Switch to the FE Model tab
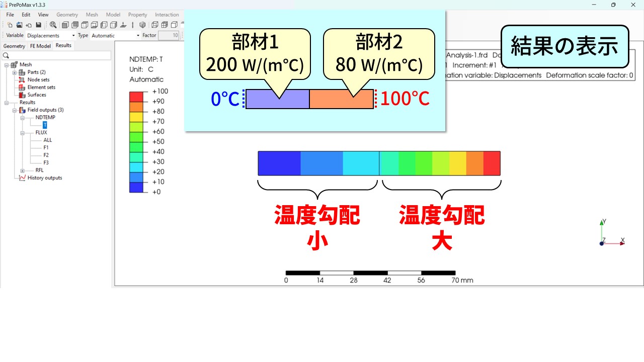The image size is (644, 362). (40, 46)
